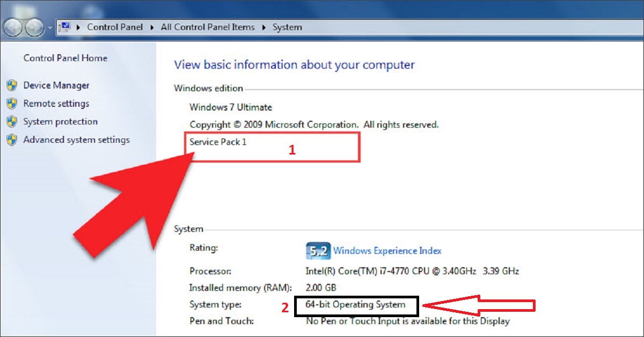The height and width of the screenshot is (337, 644).
Task: Open the Windows Experience Index link
Action: (x=387, y=251)
